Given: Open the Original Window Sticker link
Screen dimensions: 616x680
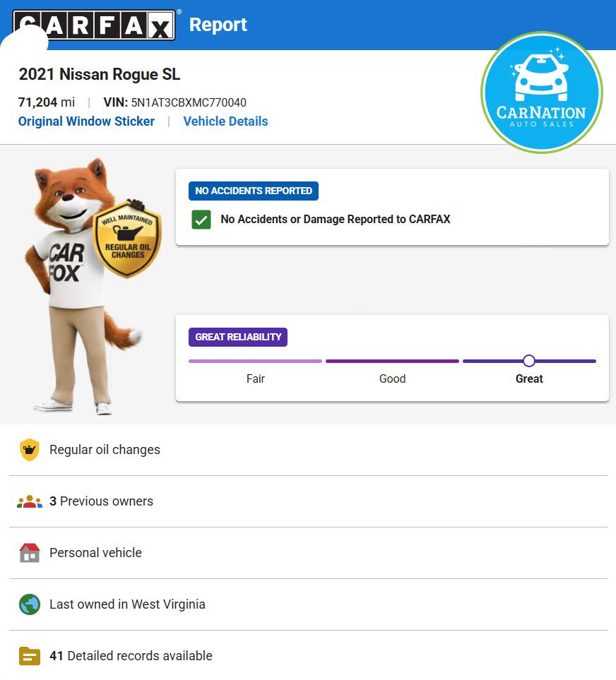Looking at the screenshot, I should [x=86, y=121].
